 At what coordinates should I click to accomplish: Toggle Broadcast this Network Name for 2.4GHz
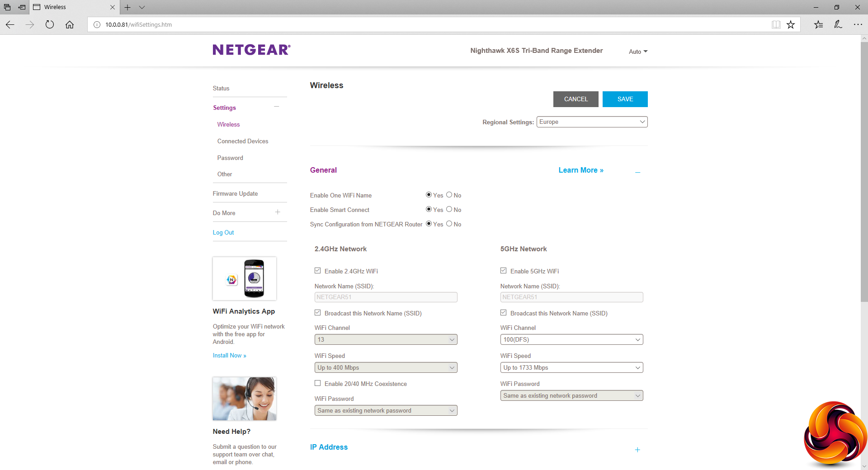pyautogui.click(x=318, y=313)
